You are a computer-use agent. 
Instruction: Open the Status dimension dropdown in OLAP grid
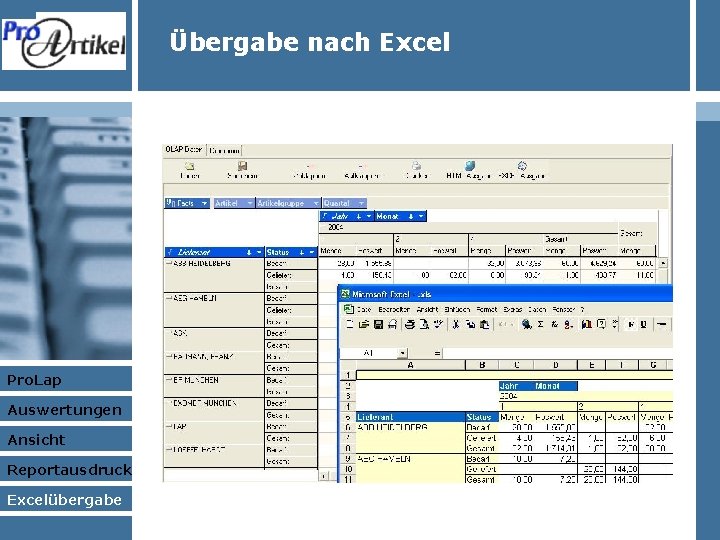312,252
